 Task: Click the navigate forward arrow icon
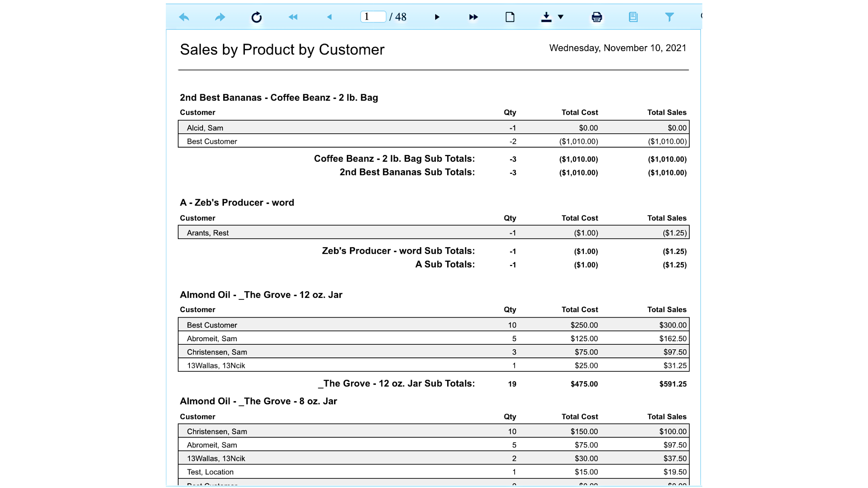click(220, 17)
